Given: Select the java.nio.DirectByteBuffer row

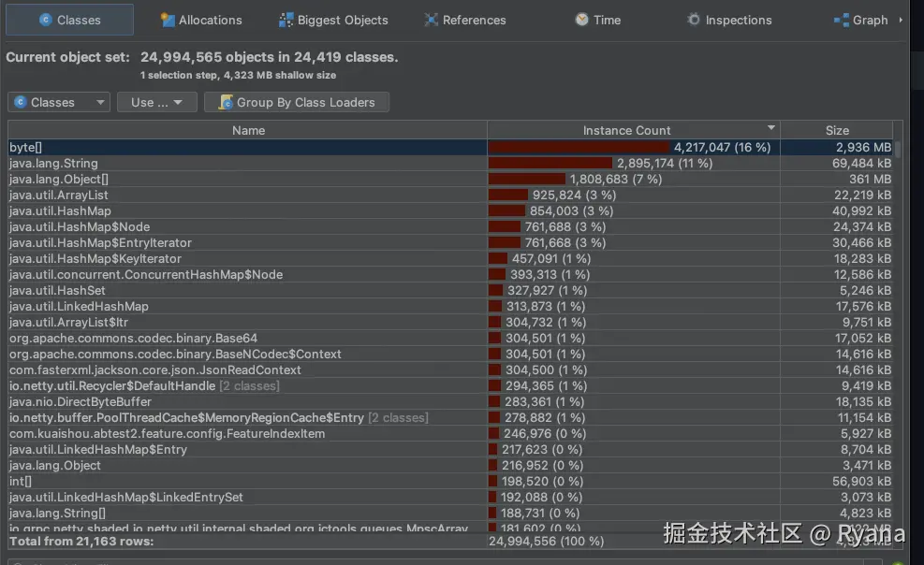Looking at the screenshot, I should point(451,401).
